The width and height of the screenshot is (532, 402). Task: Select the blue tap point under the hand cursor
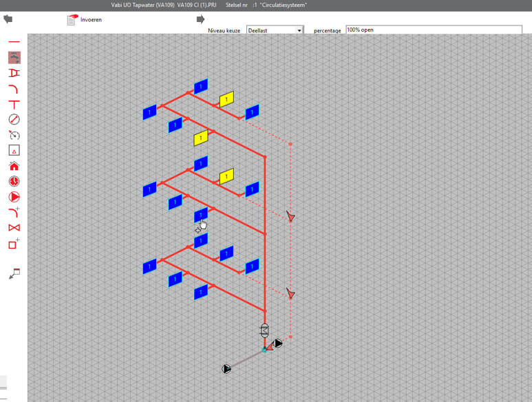(201, 215)
